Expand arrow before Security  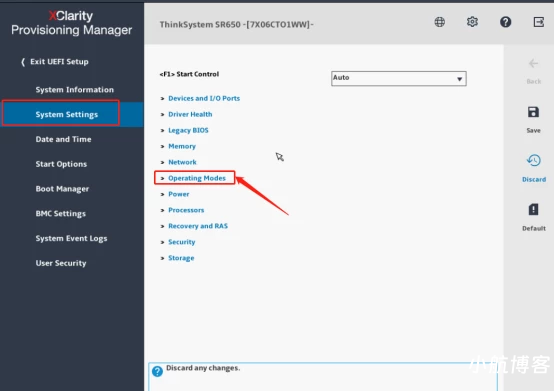coord(162,242)
